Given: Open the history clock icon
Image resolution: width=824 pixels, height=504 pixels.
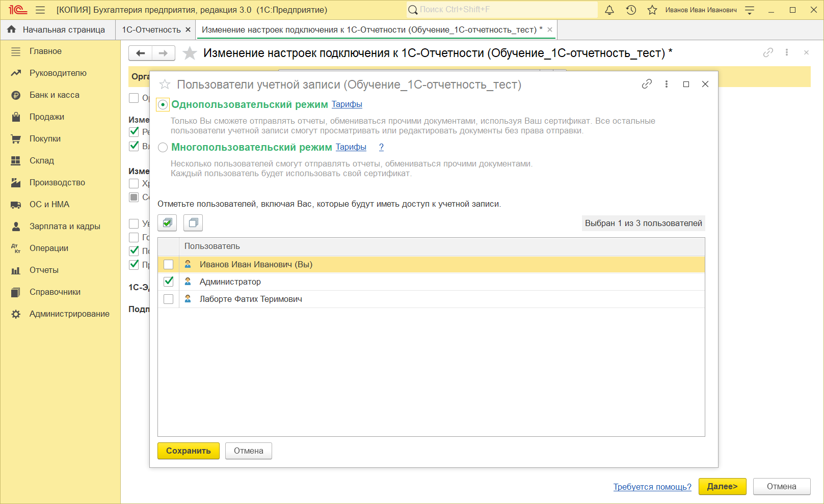Looking at the screenshot, I should pos(631,10).
